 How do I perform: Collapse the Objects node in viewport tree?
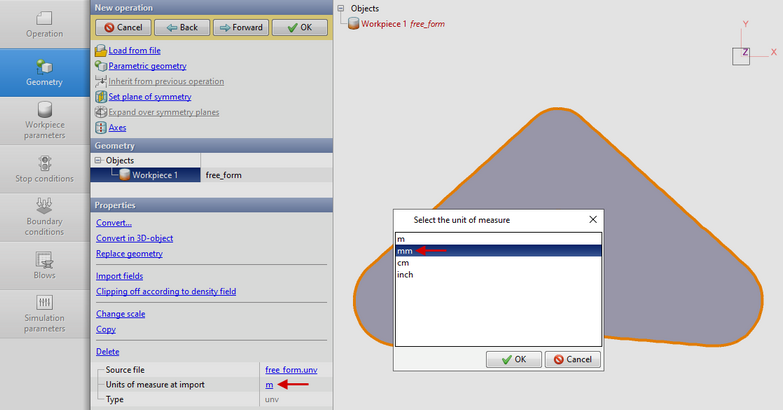(x=342, y=9)
